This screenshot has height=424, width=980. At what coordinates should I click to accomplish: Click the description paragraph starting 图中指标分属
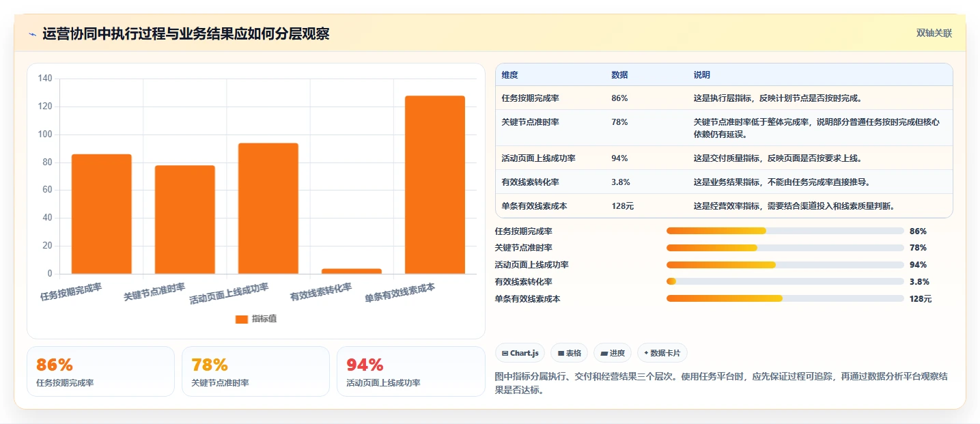pos(720,384)
